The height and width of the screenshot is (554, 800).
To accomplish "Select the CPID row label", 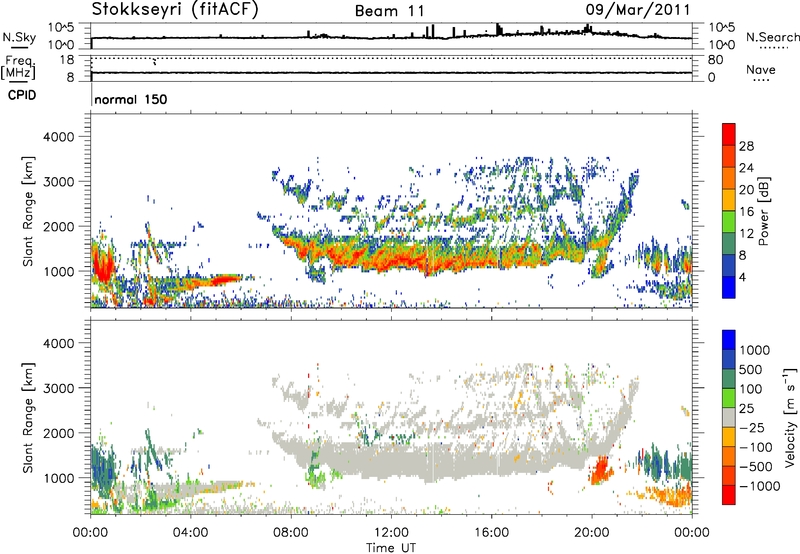I will click(22, 95).
